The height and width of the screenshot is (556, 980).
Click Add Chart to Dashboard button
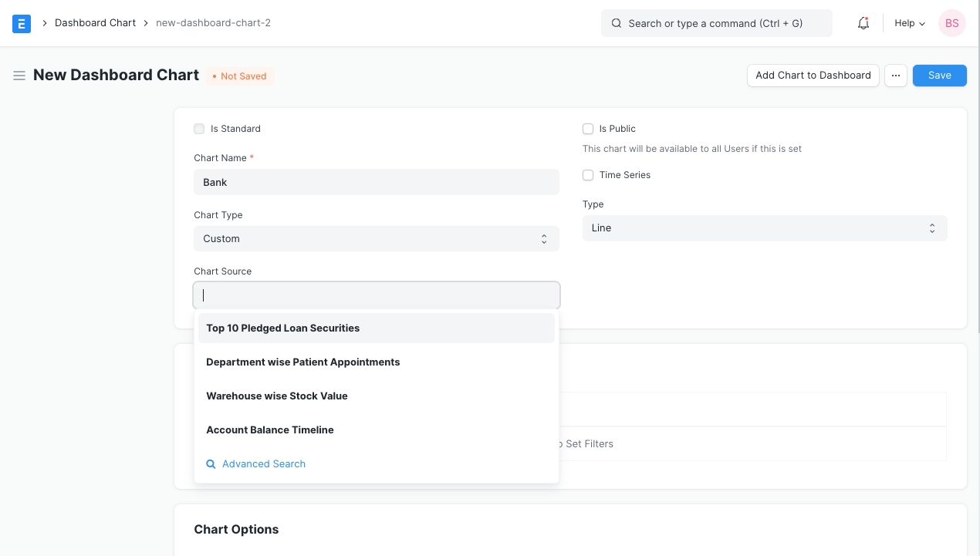pyautogui.click(x=813, y=76)
